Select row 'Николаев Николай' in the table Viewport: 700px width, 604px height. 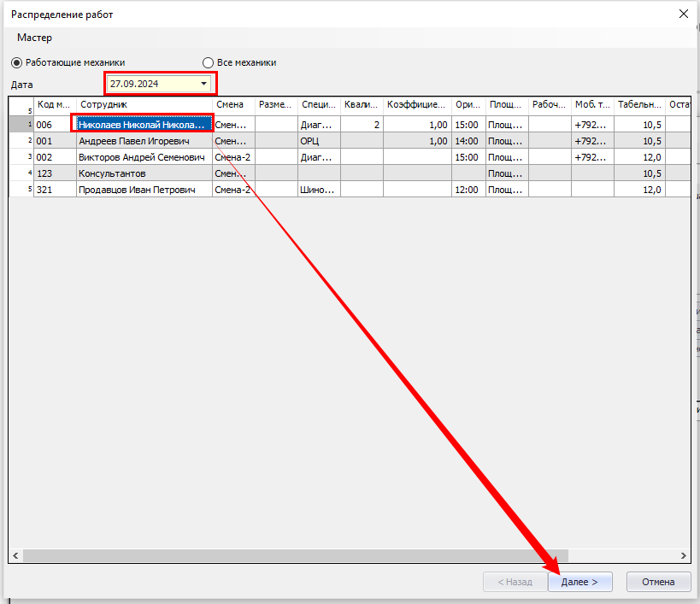click(x=142, y=125)
